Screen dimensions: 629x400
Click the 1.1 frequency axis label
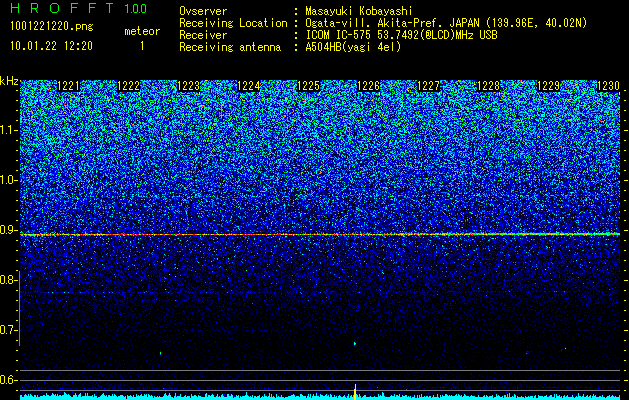8,130
